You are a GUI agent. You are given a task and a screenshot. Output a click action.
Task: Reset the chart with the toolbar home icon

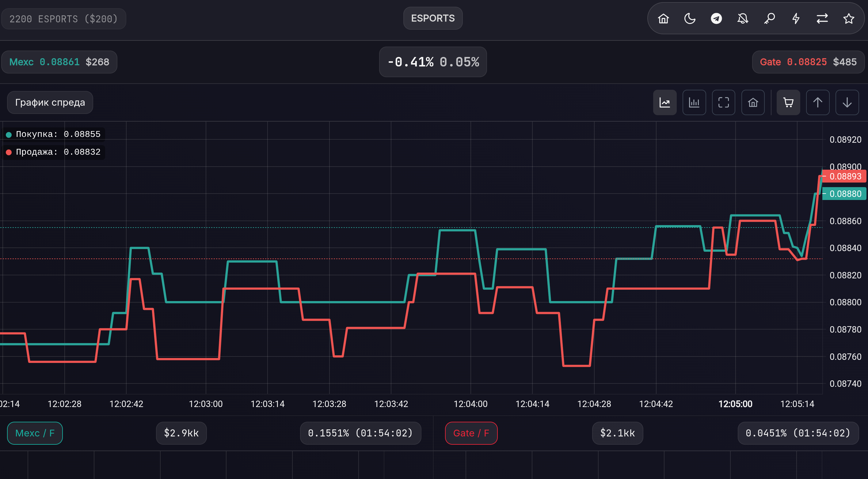753,102
